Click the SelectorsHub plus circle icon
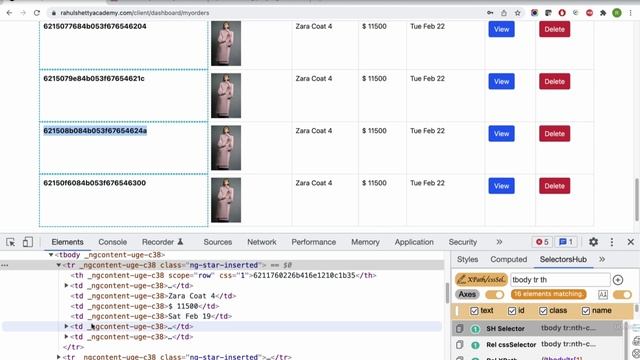The width and height of the screenshot is (640, 360). tap(618, 280)
